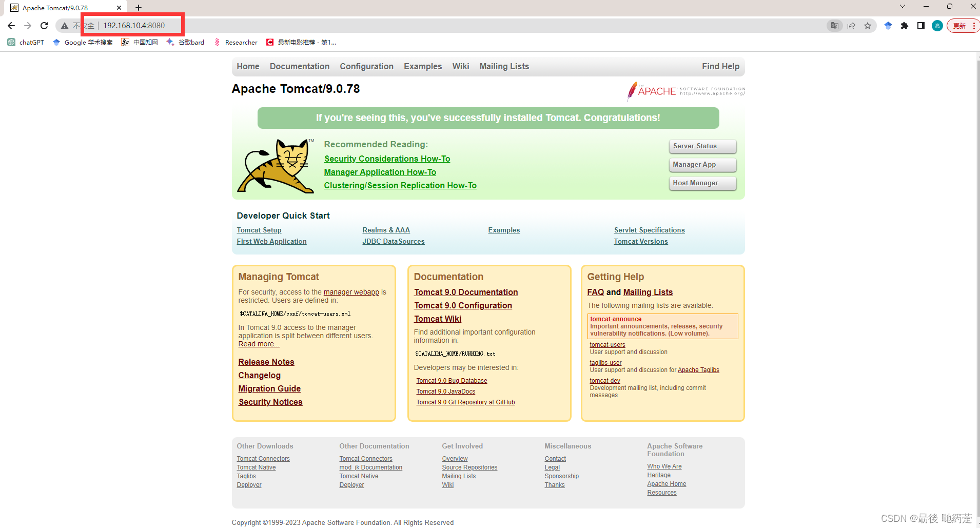This screenshot has width=980, height=528.
Task: Click the Manager App button
Action: (x=702, y=165)
